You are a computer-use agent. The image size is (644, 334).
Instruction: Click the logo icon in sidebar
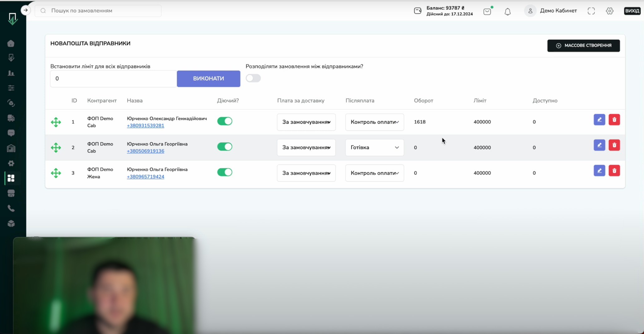click(12, 19)
